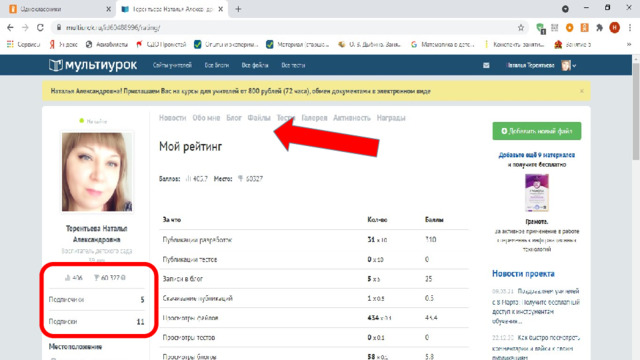Open Добавьте ещё 9 материалов link
This screenshot has height=360, width=640.
[537, 155]
